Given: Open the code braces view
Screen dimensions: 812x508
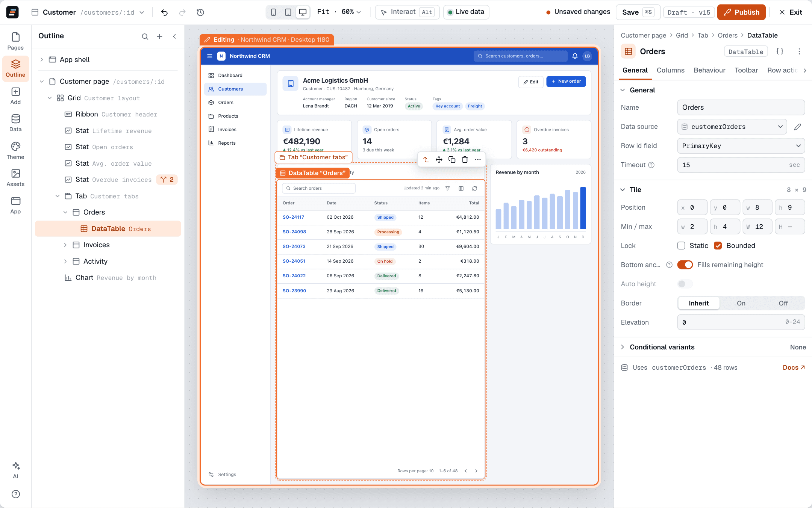Looking at the screenshot, I should 780,51.
